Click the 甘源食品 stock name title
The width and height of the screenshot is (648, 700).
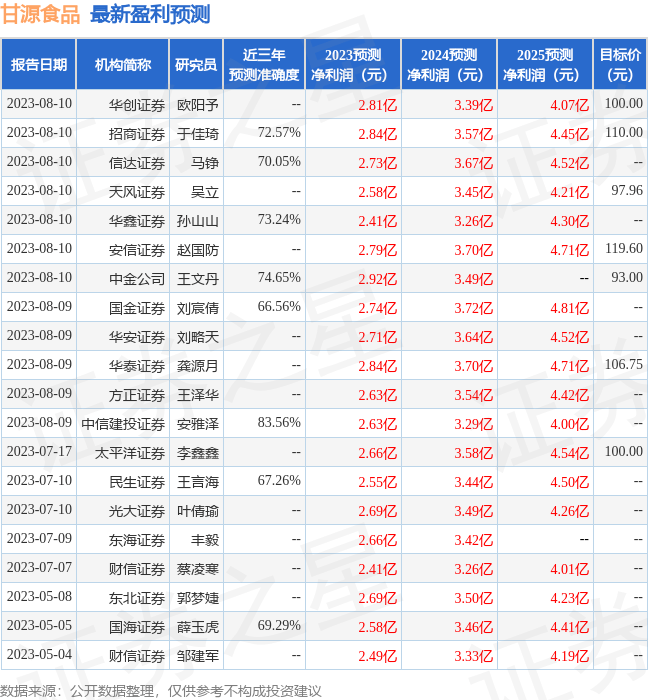point(41,14)
